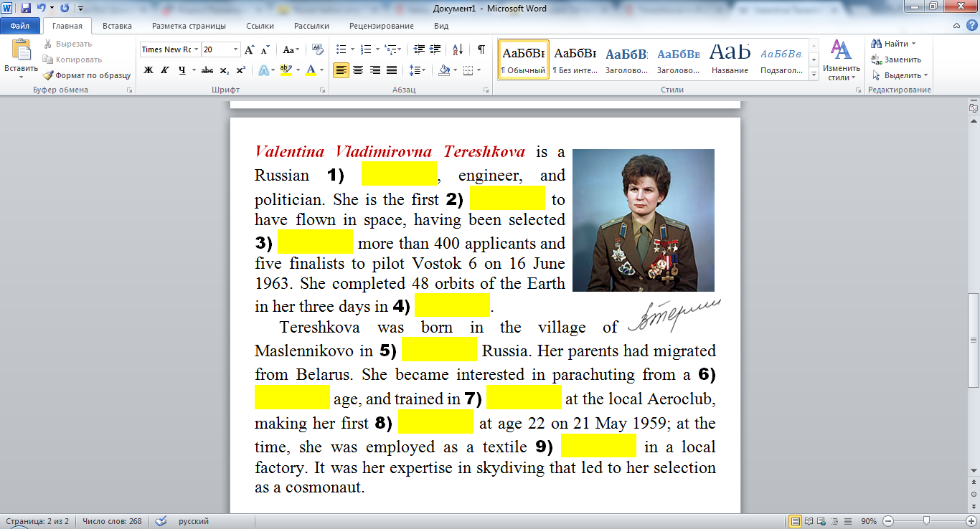Expand the styles gallery with More arrow
The width and height of the screenshot is (980, 529).
[814, 74]
